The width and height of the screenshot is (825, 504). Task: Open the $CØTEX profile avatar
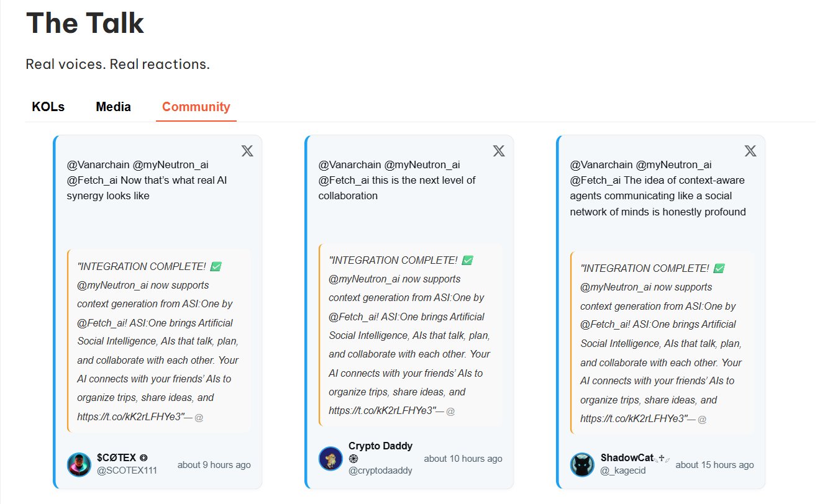point(79,464)
